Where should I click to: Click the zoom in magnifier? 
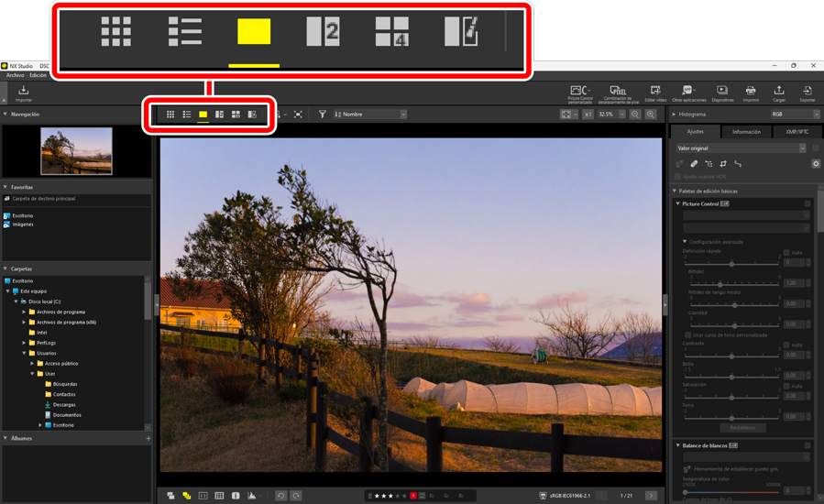[x=651, y=115]
